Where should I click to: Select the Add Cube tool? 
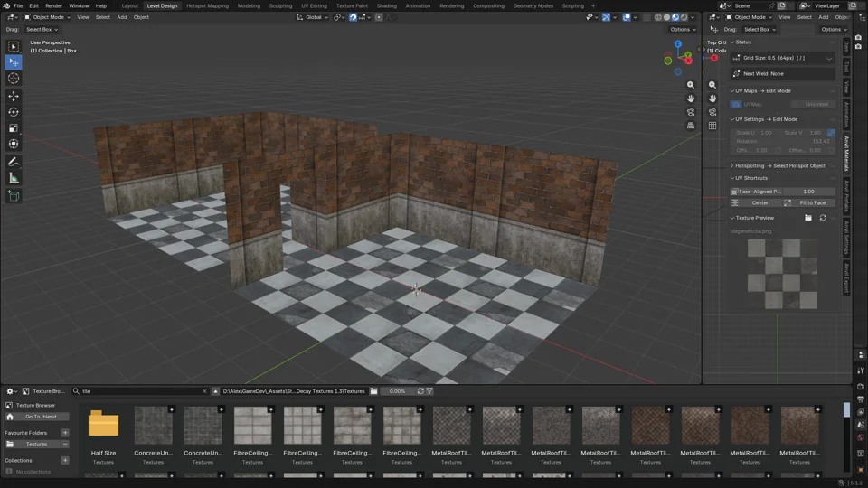(14, 196)
